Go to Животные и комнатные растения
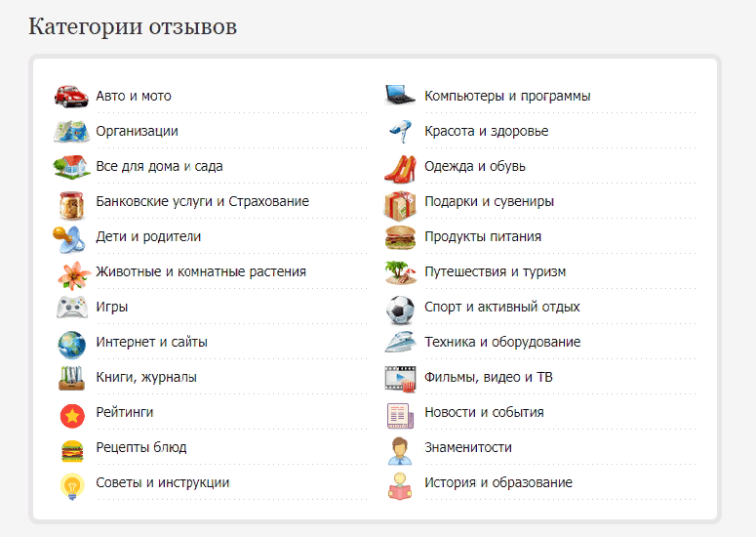The width and height of the screenshot is (756, 537). (201, 272)
